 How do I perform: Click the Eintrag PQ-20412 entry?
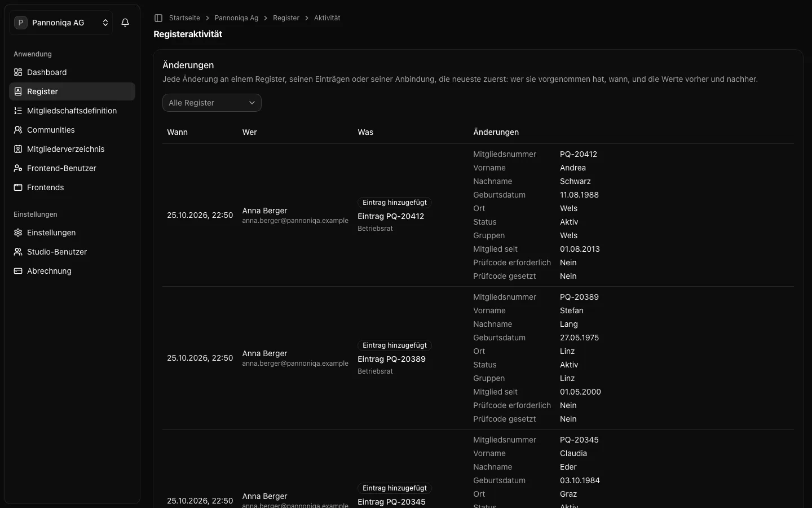(x=391, y=216)
